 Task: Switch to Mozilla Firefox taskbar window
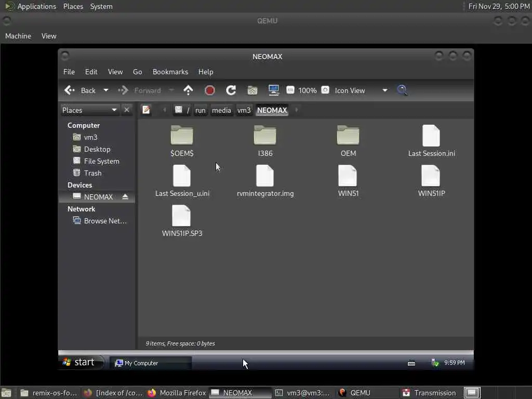177,393
